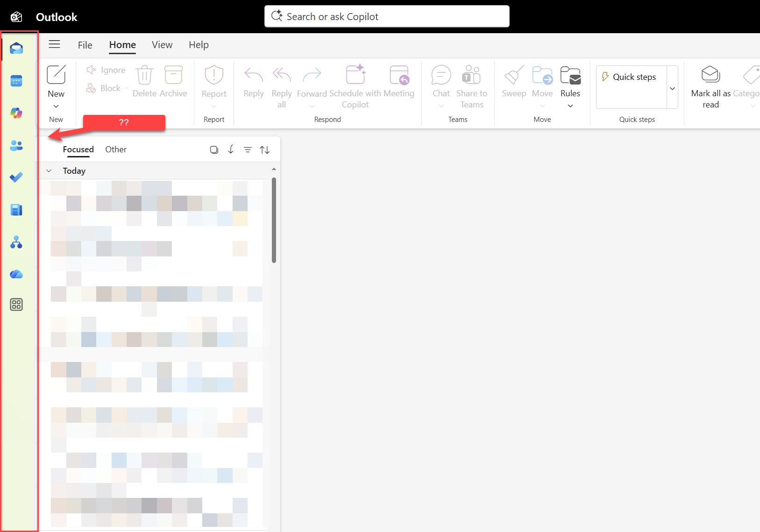Viewport: 760px width, 532px height.
Task: Open the People view
Action: (x=16, y=145)
